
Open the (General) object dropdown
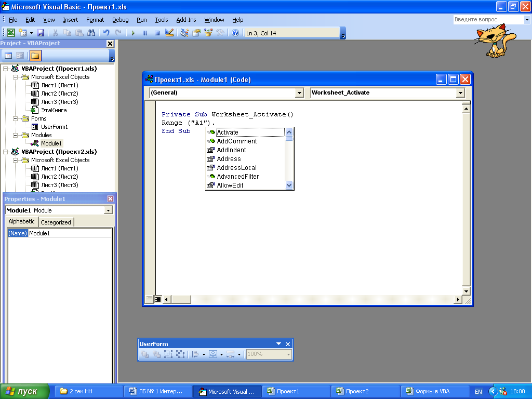tap(299, 93)
